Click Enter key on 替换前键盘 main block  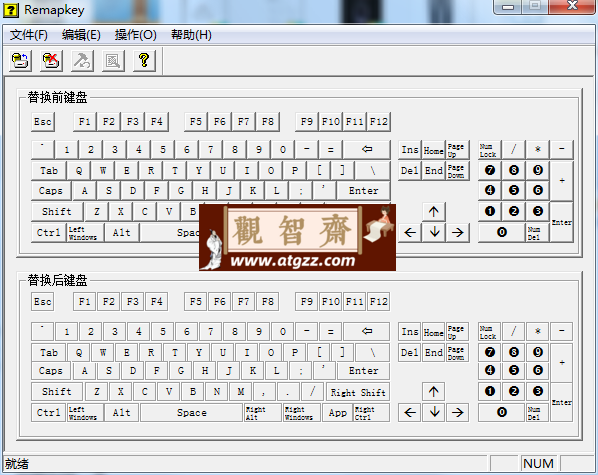pyautogui.click(x=363, y=190)
